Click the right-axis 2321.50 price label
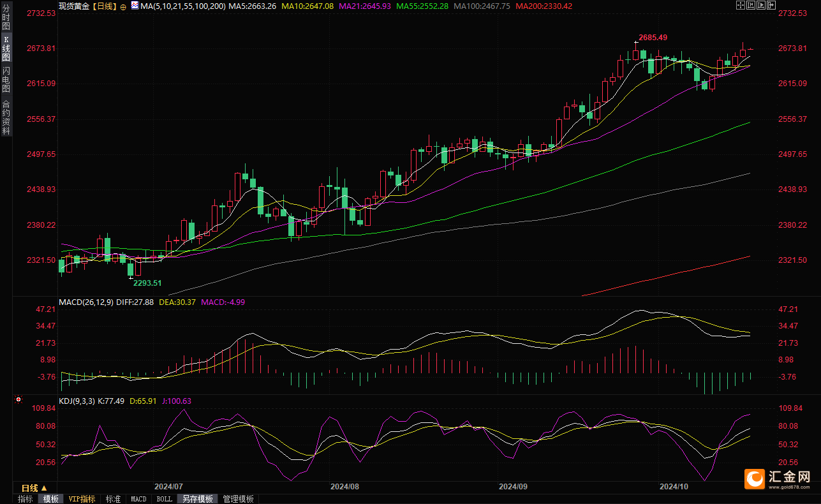Image resolution: width=821 pixels, height=504 pixels. click(x=792, y=260)
